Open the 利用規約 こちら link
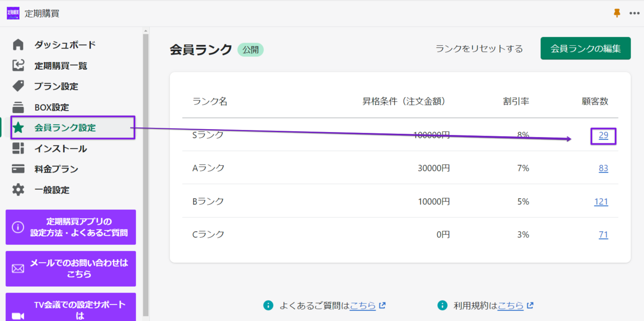 coord(510,306)
